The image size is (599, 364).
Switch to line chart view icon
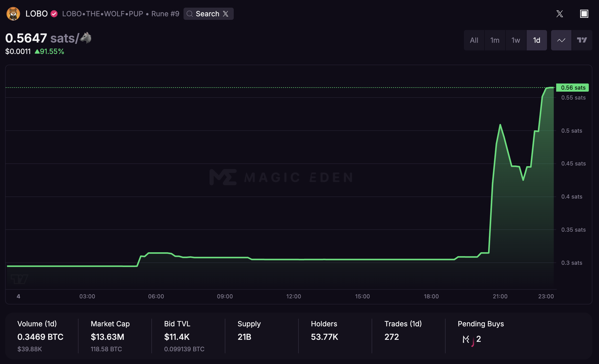[x=561, y=40]
